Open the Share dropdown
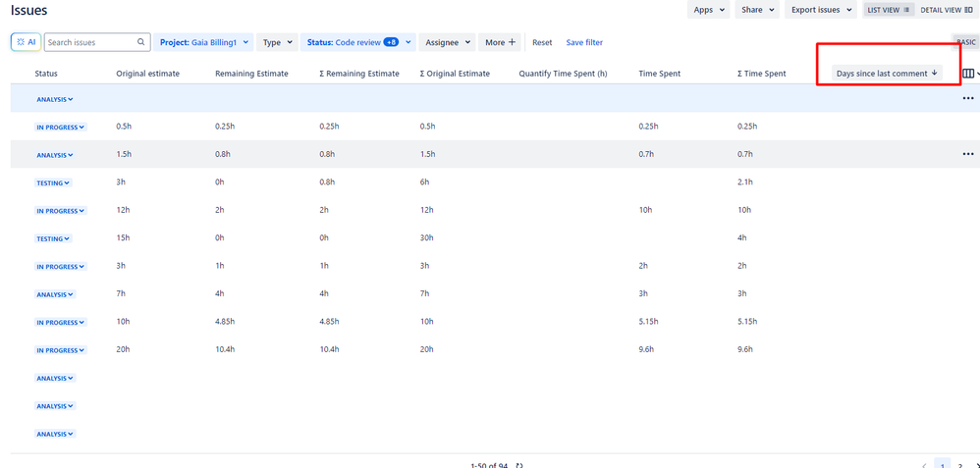Screen dimensions: 980x468 pos(757,10)
